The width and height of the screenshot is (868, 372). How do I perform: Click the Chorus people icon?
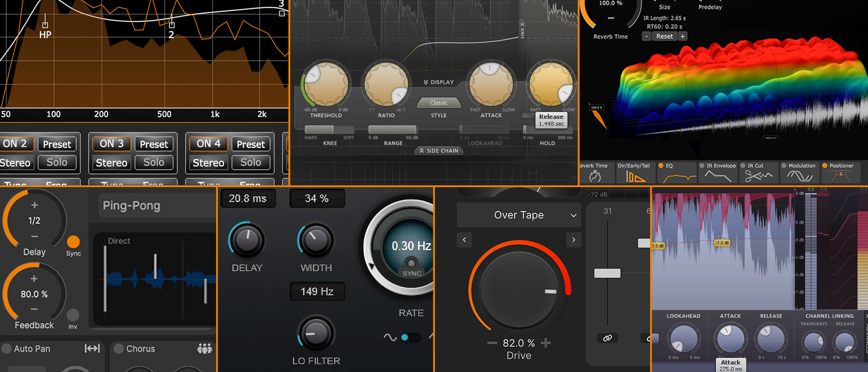(x=204, y=348)
